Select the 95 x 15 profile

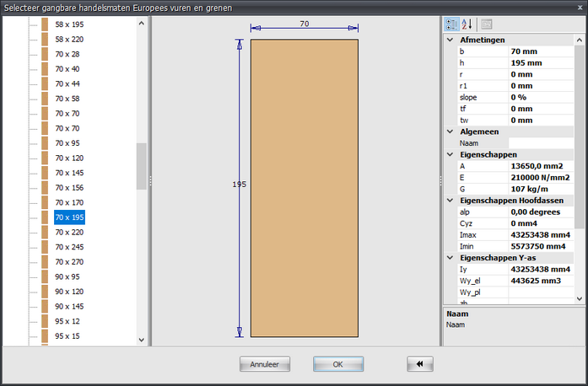tap(67, 336)
